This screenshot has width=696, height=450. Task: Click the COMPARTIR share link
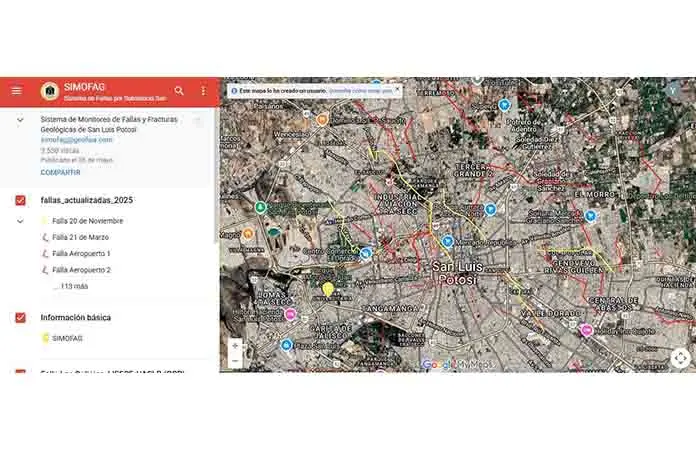click(x=60, y=173)
